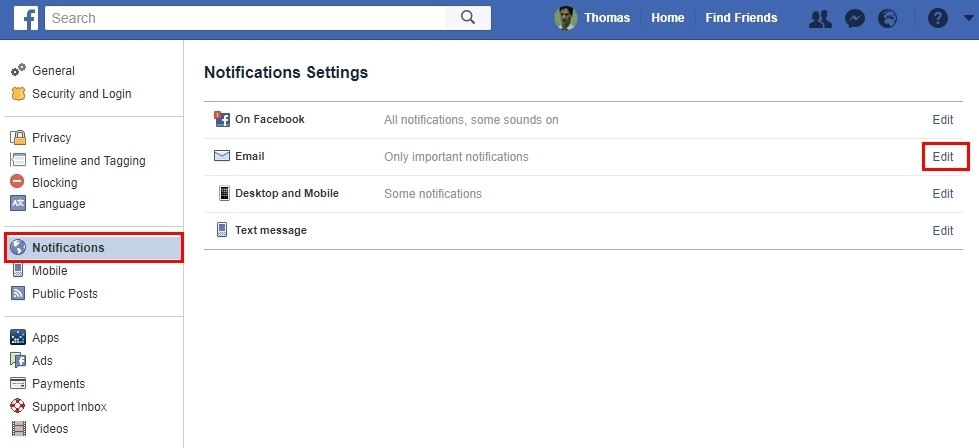The height and width of the screenshot is (448, 979).
Task: Edit Email notifications
Action: coord(943,157)
